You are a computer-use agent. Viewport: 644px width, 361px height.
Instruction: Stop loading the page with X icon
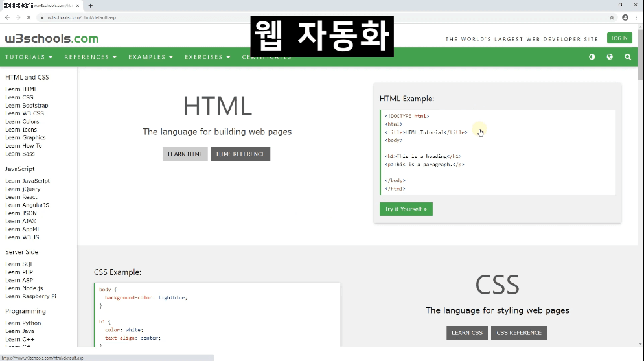click(x=29, y=17)
